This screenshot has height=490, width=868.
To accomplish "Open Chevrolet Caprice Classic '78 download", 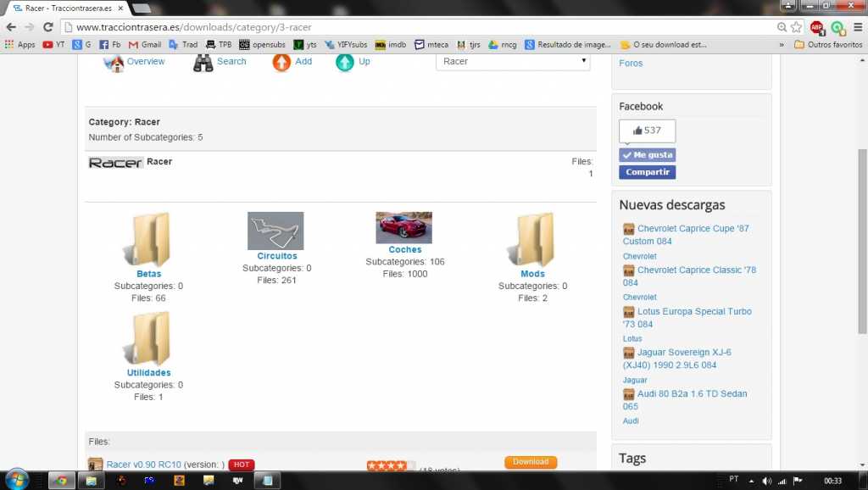I will 690,276.
